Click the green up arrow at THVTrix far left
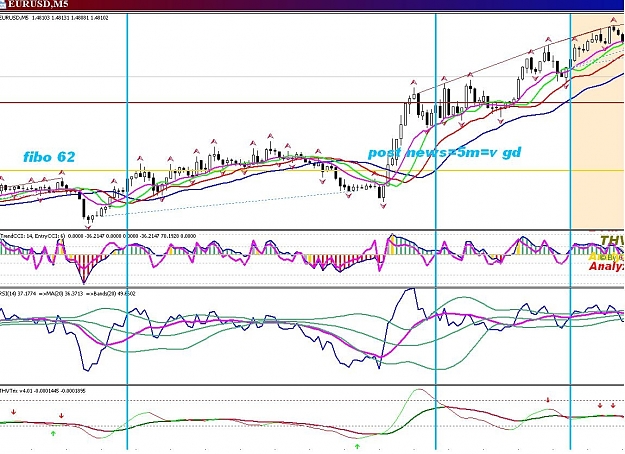 tap(53, 432)
